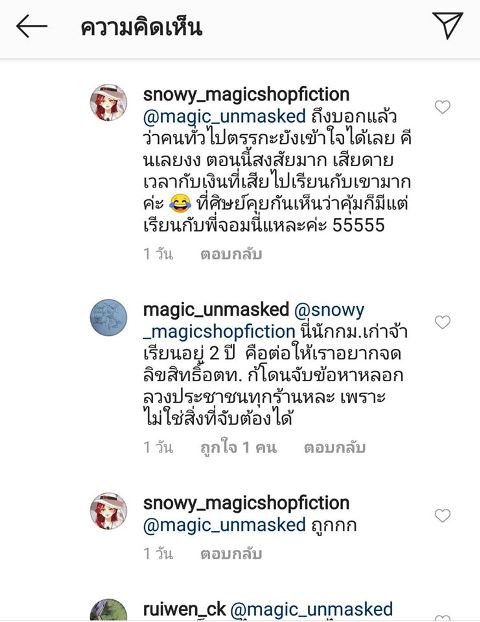Open the snowy_magicshopfiction username in the third comment
Viewport: 480px width, 622px height.
(246, 503)
